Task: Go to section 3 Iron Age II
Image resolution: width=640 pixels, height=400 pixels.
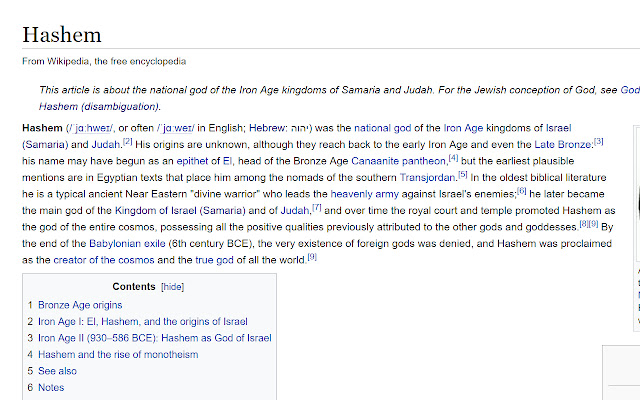Action: [x=155, y=338]
